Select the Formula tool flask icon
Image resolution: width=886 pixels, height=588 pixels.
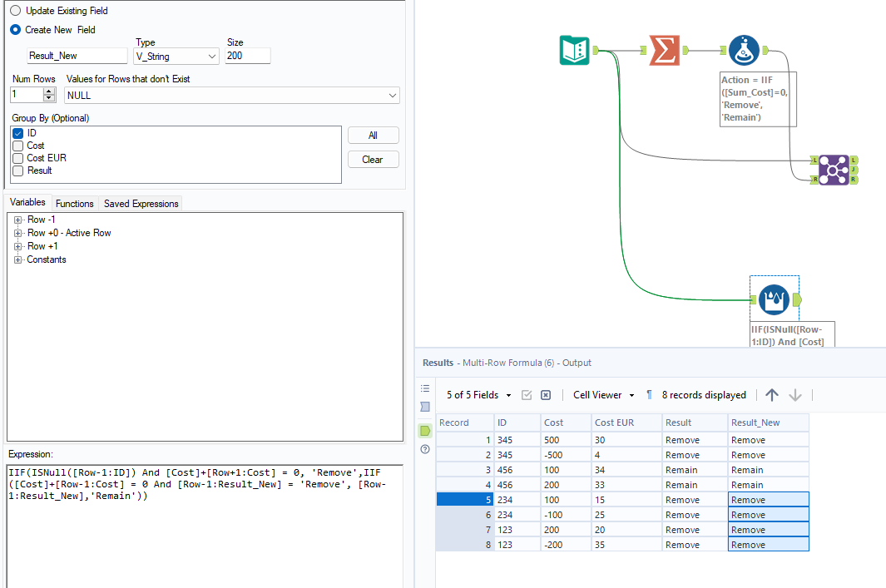point(743,51)
